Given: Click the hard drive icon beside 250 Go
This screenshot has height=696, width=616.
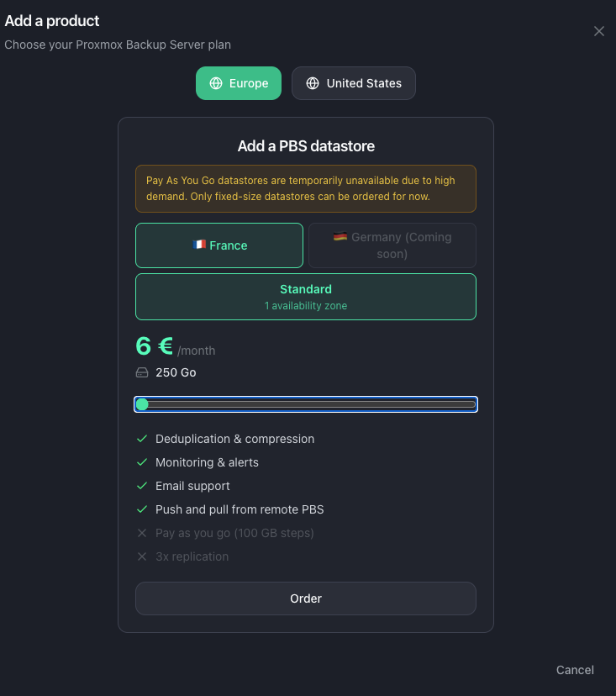Looking at the screenshot, I should (x=142, y=372).
